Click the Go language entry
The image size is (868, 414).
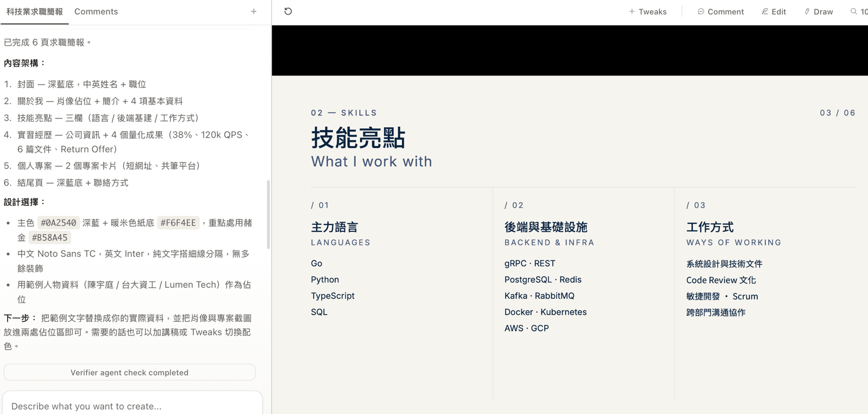coord(317,263)
